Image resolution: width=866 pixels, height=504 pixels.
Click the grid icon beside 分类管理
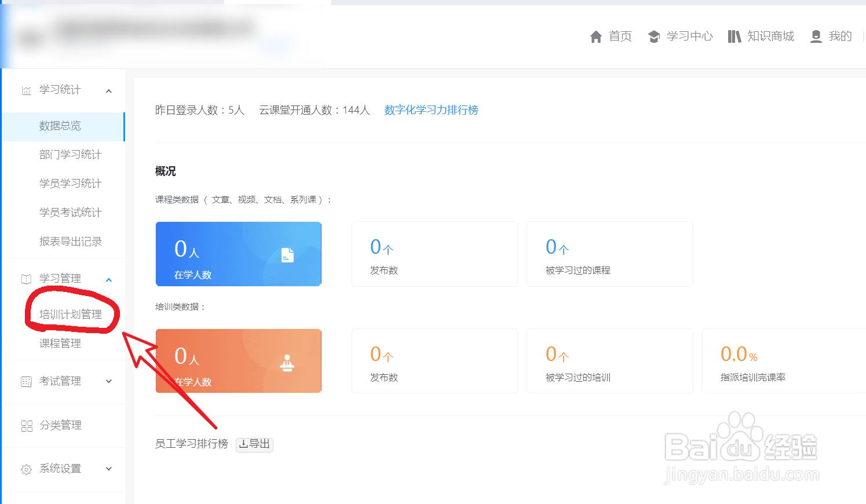click(x=27, y=426)
